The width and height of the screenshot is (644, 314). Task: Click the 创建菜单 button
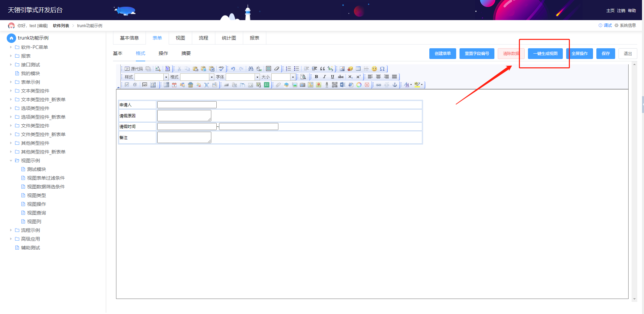coord(443,54)
